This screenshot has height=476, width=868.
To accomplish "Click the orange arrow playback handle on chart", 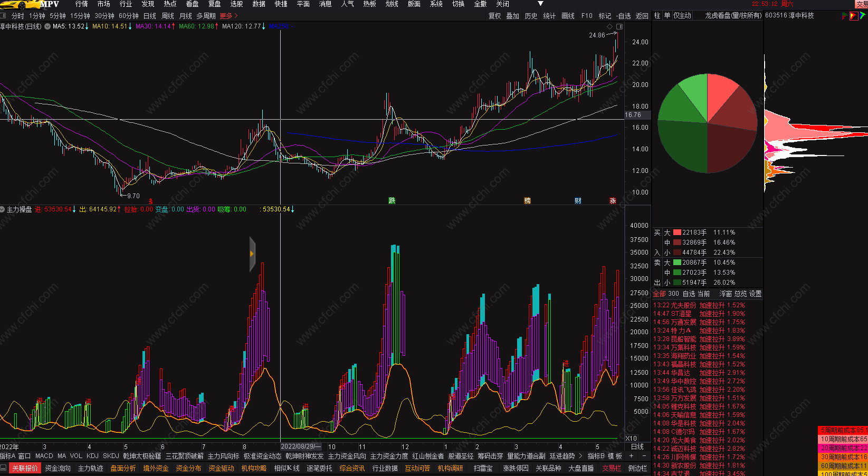I will click(252, 254).
